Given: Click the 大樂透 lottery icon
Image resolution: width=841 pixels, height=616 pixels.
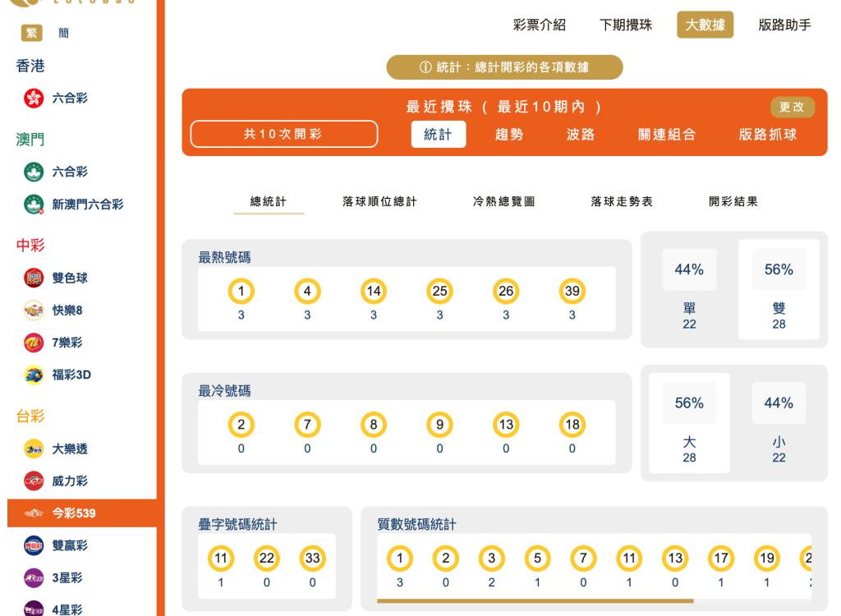Looking at the screenshot, I should click(x=31, y=448).
